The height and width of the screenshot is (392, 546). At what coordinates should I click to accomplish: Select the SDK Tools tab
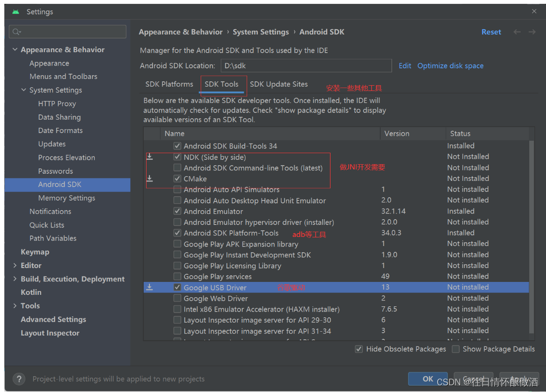click(x=221, y=84)
